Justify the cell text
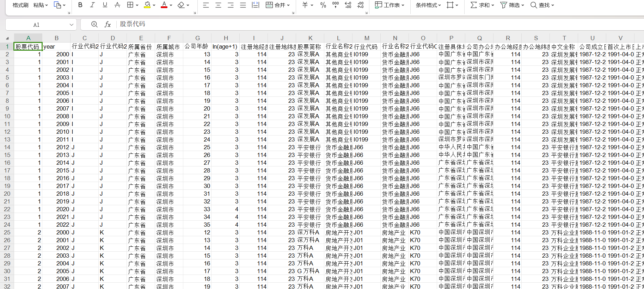 243,5
